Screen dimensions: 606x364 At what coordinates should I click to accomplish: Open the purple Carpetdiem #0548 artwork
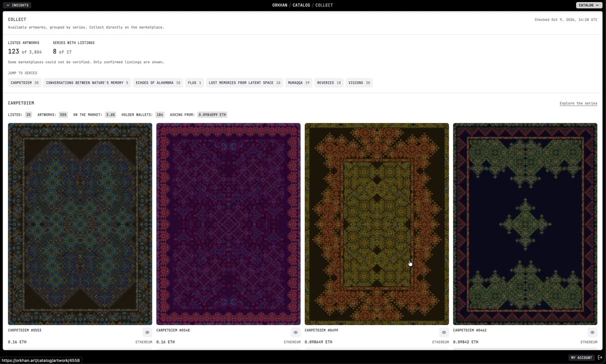click(x=228, y=224)
